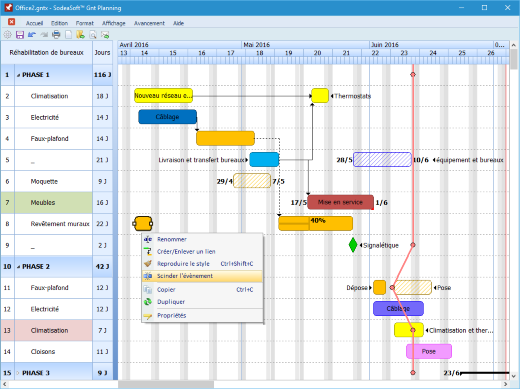
Task: Open folder icon with green arrow
Action: click(80, 35)
